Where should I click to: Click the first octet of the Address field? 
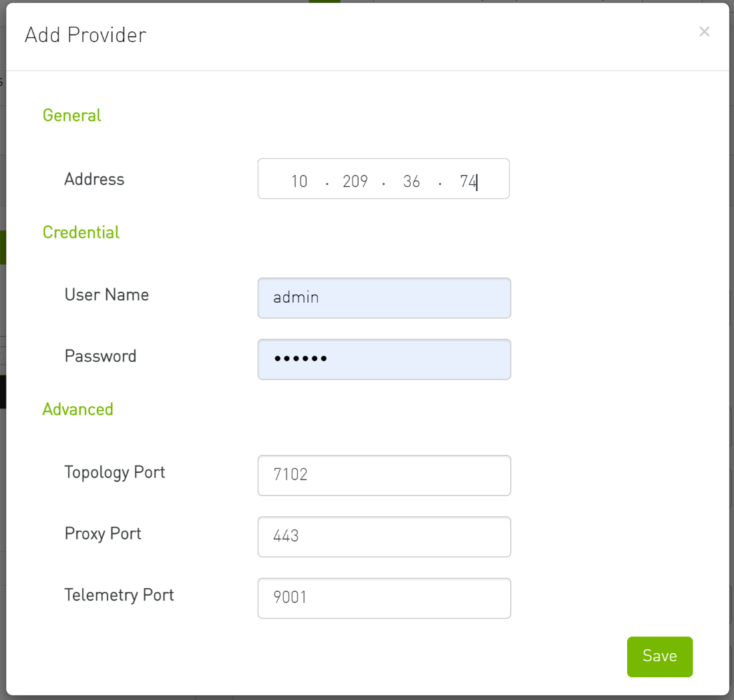coord(300,180)
